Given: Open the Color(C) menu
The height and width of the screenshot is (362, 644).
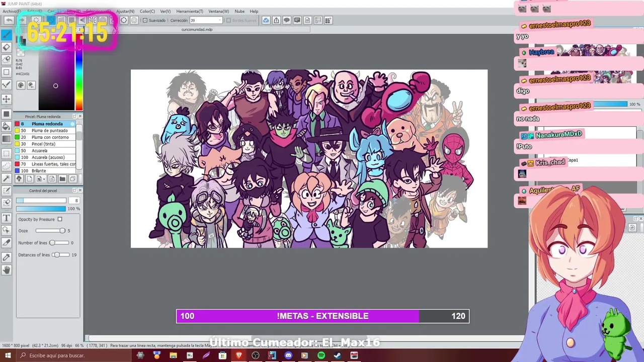Looking at the screenshot, I should click(x=147, y=11).
